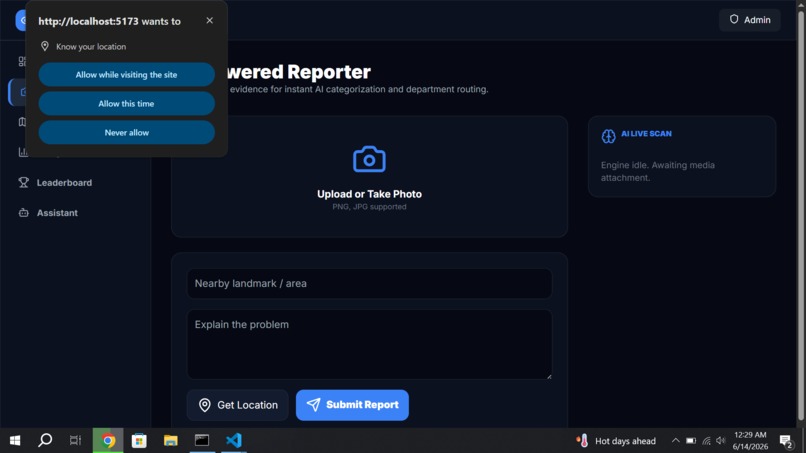
Task: Focus the Explain the problem textarea
Action: click(369, 345)
